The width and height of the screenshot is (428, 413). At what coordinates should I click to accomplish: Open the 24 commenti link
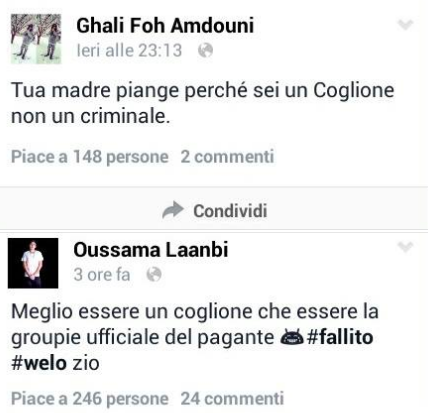point(232,398)
